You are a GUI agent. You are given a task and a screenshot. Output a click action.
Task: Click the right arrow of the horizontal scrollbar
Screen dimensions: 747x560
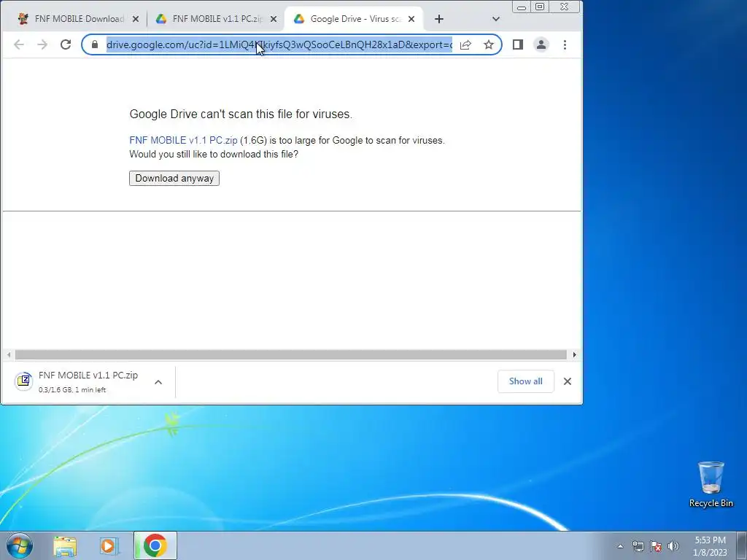click(575, 355)
